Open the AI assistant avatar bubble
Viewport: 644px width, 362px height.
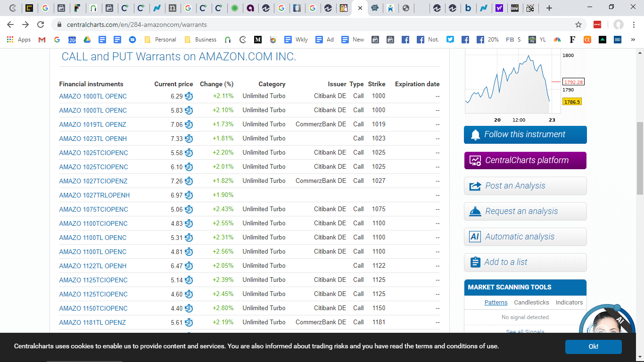click(x=607, y=320)
